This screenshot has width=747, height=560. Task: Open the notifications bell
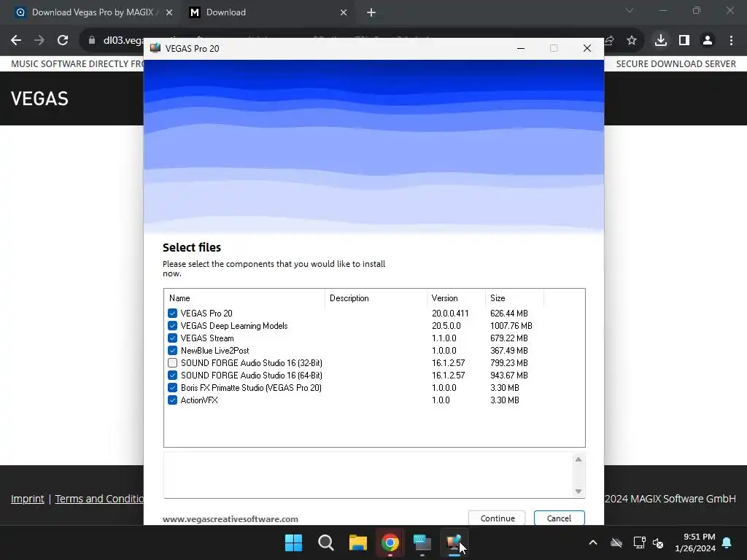[x=727, y=542]
